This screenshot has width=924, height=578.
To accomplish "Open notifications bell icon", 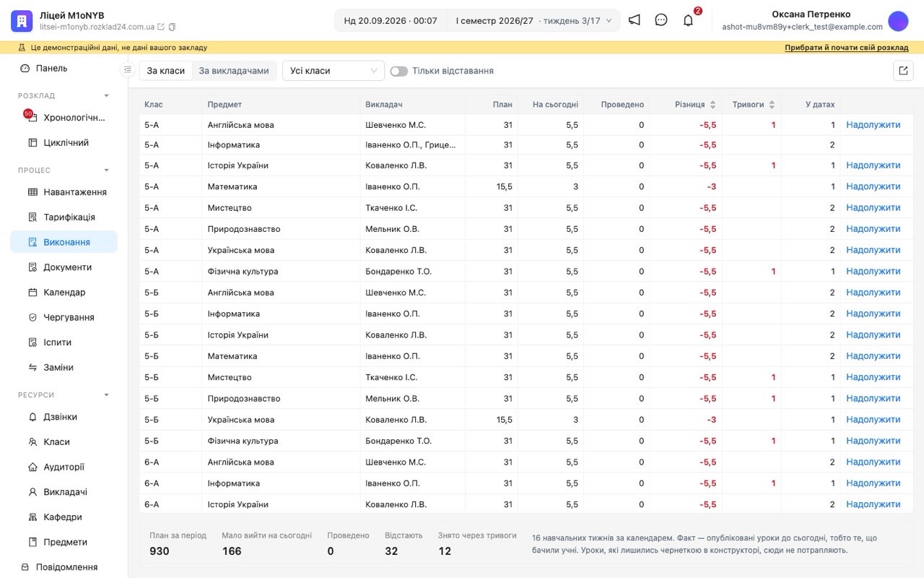I will (x=688, y=20).
